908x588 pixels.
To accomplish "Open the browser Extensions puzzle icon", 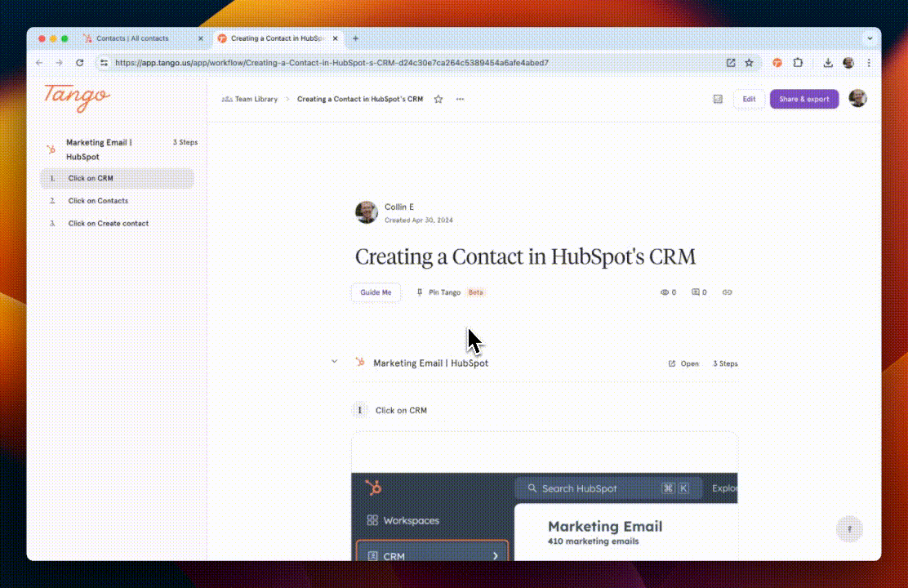I will point(798,63).
